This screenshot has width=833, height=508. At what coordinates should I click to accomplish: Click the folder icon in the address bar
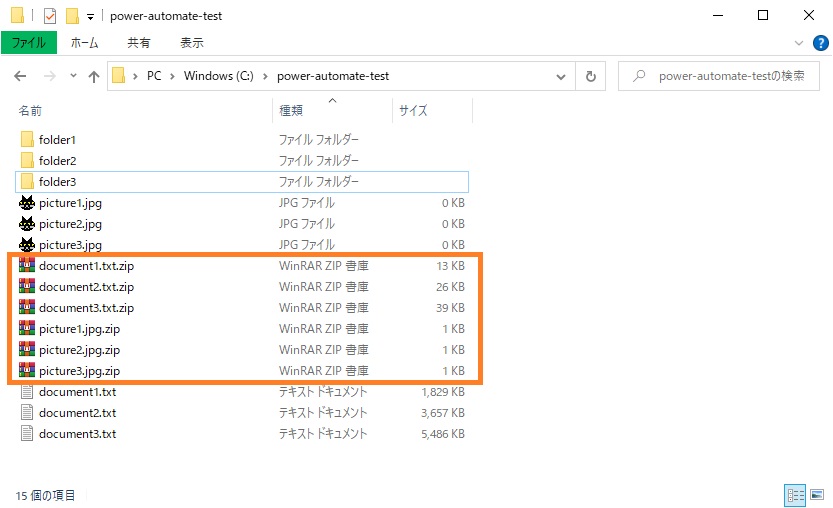(x=118, y=76)
